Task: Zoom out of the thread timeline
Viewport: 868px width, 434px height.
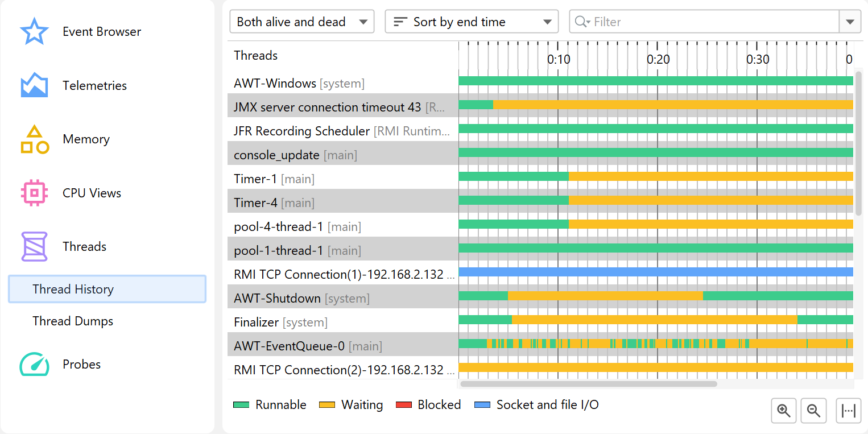Action: [x=813, y=411]
